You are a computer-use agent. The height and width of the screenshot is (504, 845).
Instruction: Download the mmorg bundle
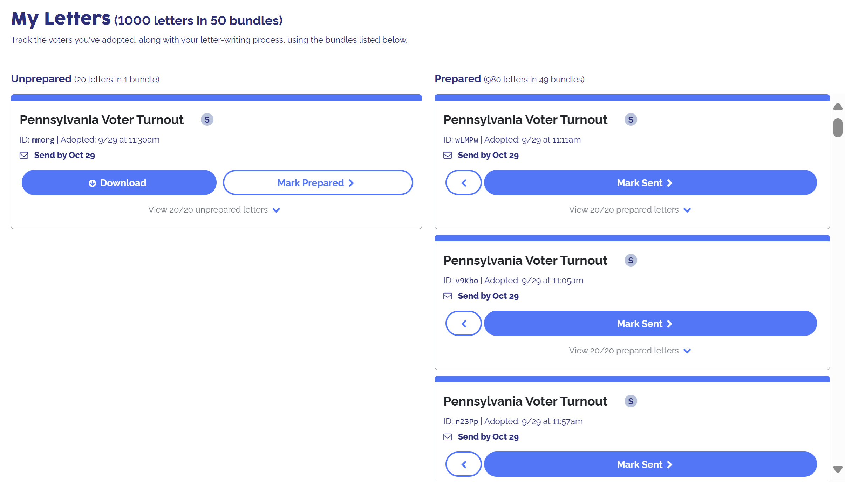tap(119, 183)
